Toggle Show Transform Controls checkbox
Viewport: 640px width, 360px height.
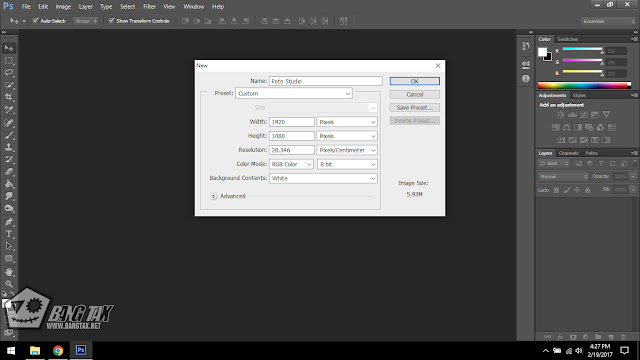[111, 20]
